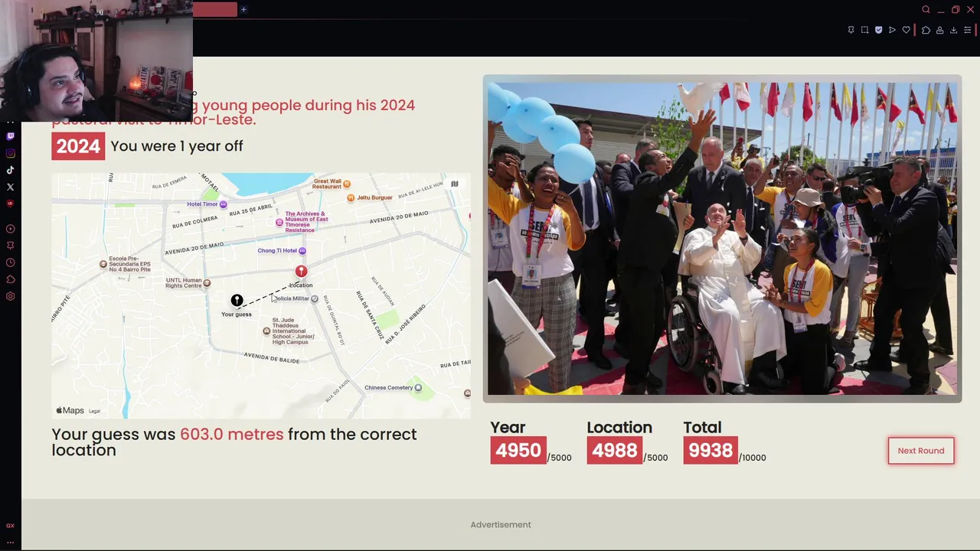980x551 pixels.
Task: Click the pin icon in the address bar
Action: tap(851, 30)
